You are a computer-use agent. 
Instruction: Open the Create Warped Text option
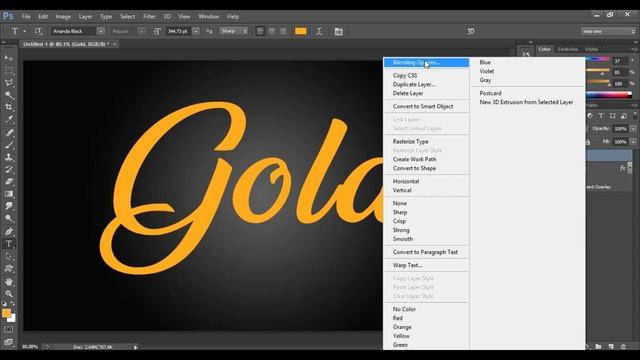click(x=319, y=31)
